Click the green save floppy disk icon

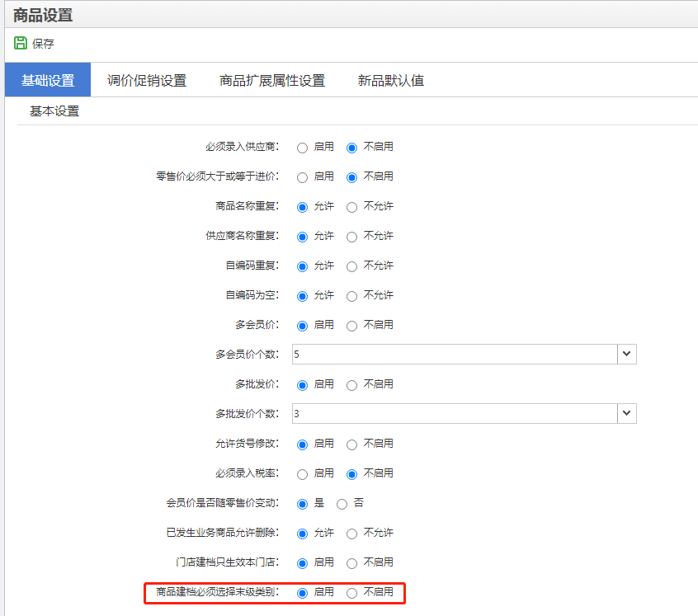(x=21, y=44)
